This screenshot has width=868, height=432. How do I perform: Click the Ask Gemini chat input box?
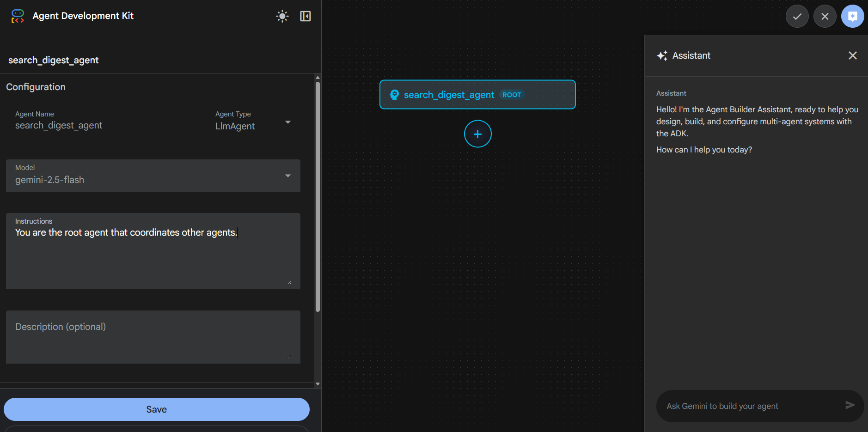point(749,406)
